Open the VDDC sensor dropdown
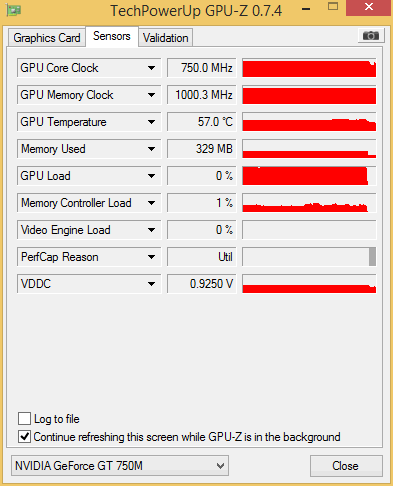Screen dimensions: 393x486 [151, 284]
